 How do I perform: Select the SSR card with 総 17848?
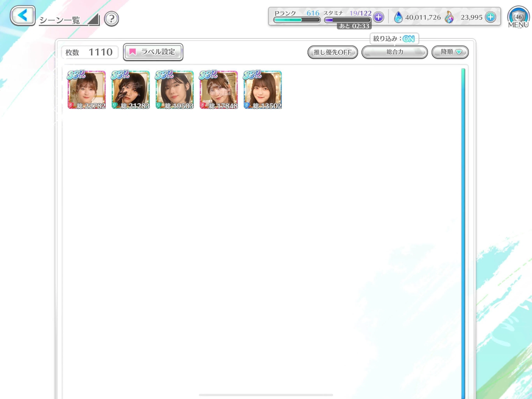pyautogui.click(x=219, y=90)
